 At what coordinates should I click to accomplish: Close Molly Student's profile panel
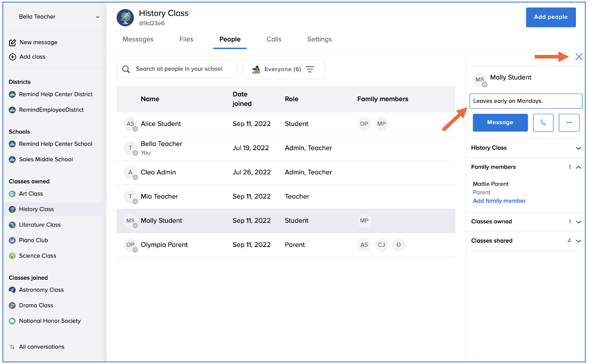(x=579, y=57)
